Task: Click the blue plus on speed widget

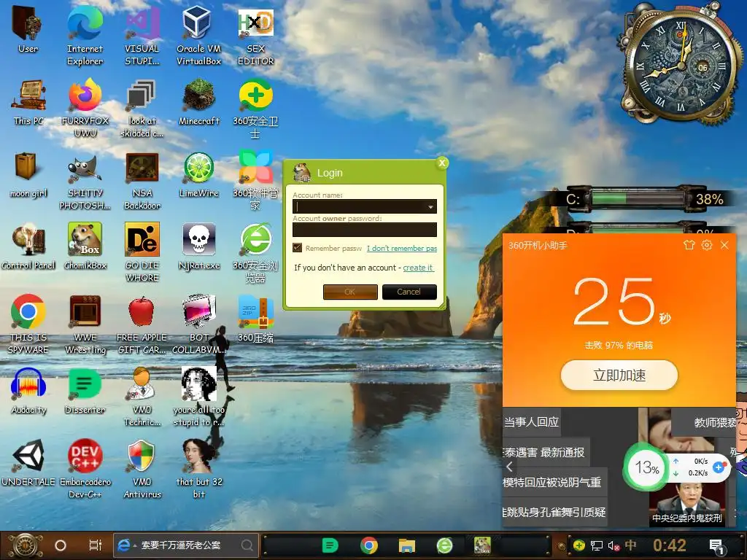Action: tap(719, 467)
